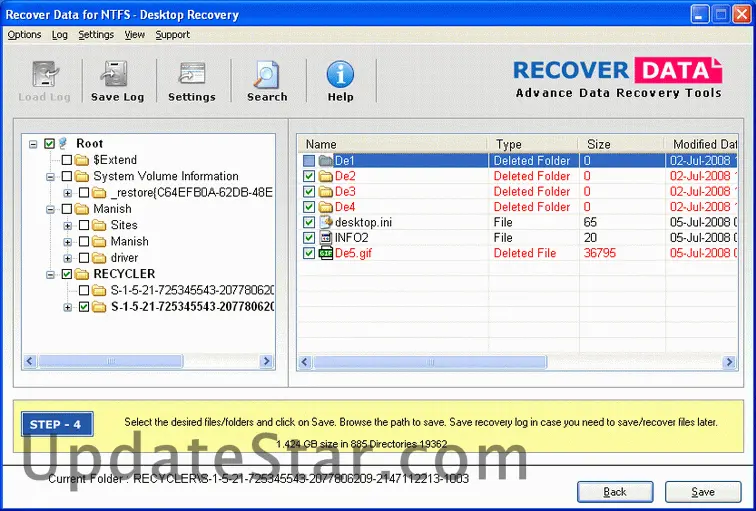756x511 pixels.
Task: Expand the checked bold S-1-5-21 folder node
Action: pyautogui.click(x=68, y=307)
